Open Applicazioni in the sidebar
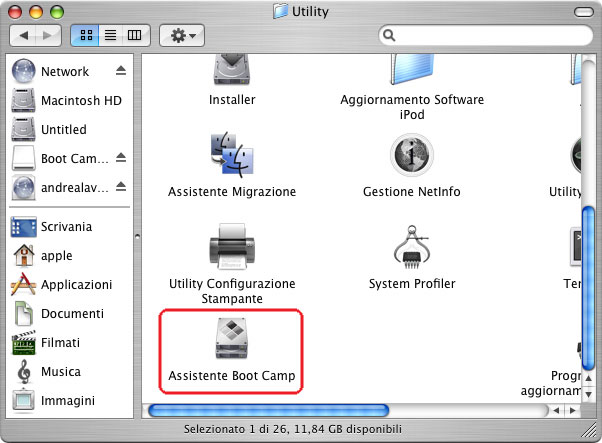The width and height of the screenshot is (602, 443). tap(62, 284)
